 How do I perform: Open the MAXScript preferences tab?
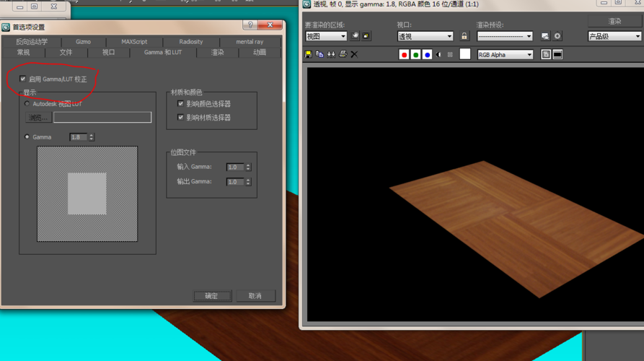pos(134,42)
